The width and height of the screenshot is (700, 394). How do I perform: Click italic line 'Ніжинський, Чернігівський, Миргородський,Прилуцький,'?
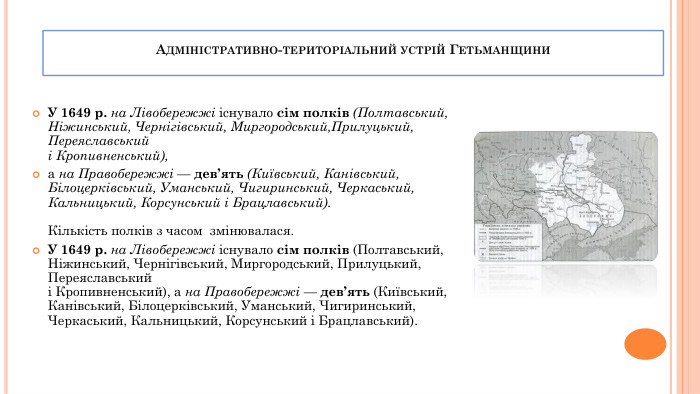(230, 127)
